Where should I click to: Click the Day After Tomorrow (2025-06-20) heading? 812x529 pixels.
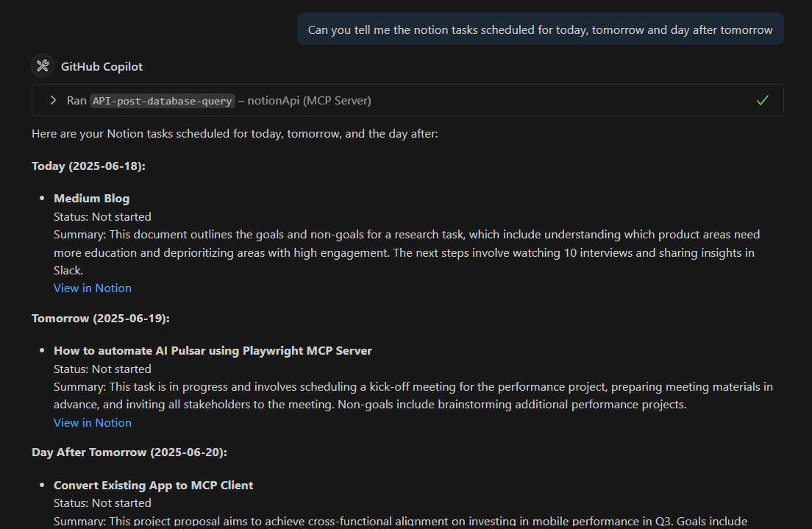click(129, 452)
